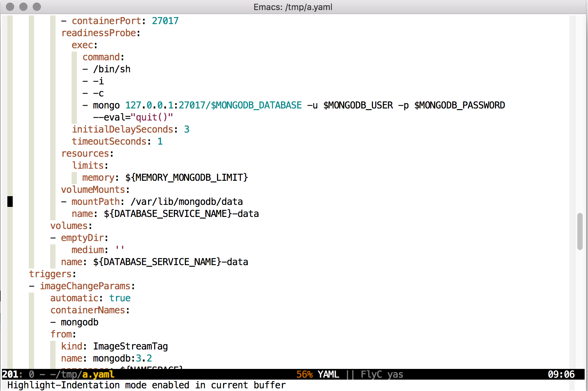Click the command key
The width and height of the screenshot is (588, 391).
101,57
